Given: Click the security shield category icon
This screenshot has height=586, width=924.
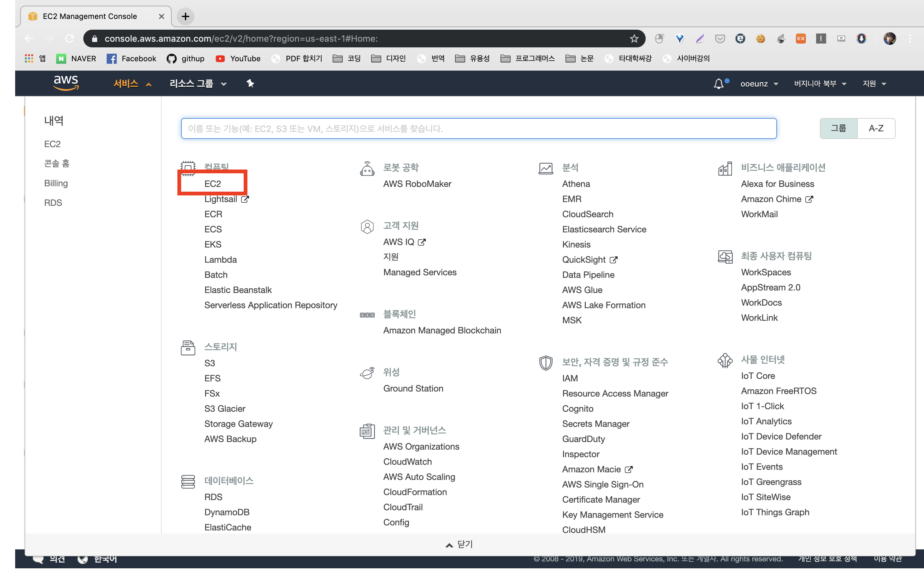Looking at the screenshot, I should 546,362.
